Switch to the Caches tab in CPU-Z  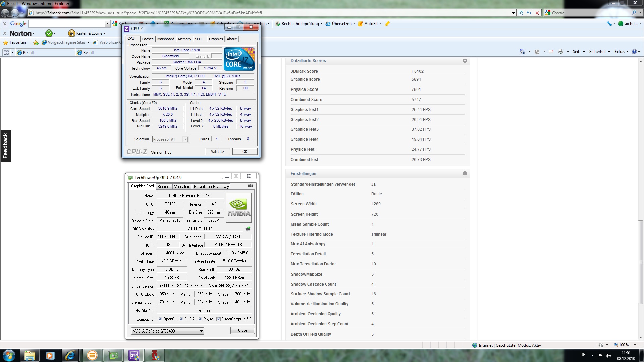click(147, 39)
